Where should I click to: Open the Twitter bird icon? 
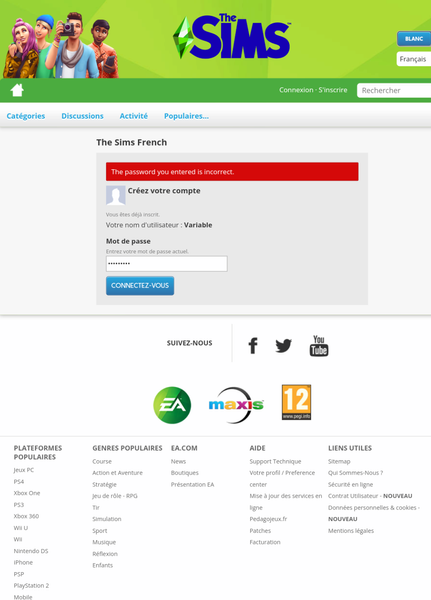click(x=284, y=346)
